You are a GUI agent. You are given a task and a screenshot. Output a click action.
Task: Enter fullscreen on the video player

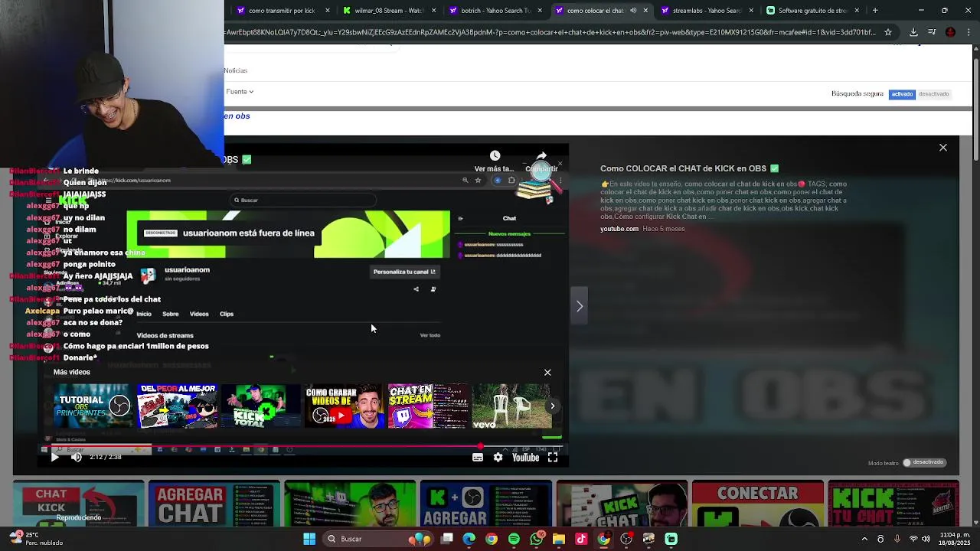(553, 458)
